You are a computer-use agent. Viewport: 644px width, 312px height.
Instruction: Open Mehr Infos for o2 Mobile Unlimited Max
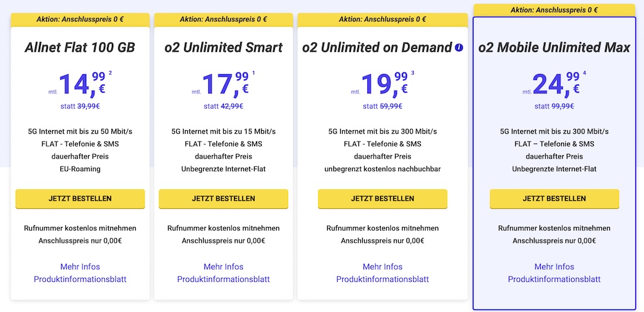point(555,267)
